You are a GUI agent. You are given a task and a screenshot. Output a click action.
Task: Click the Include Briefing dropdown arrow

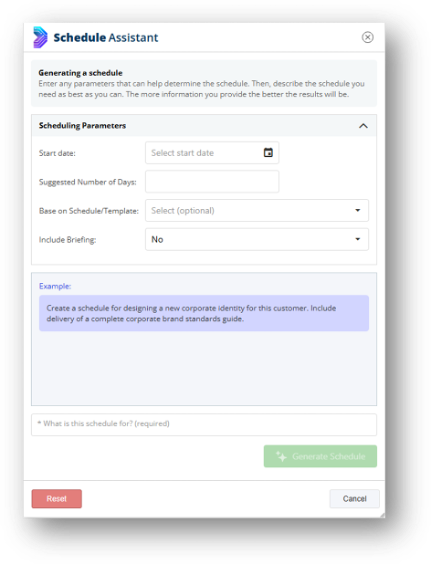pos(358,239)
